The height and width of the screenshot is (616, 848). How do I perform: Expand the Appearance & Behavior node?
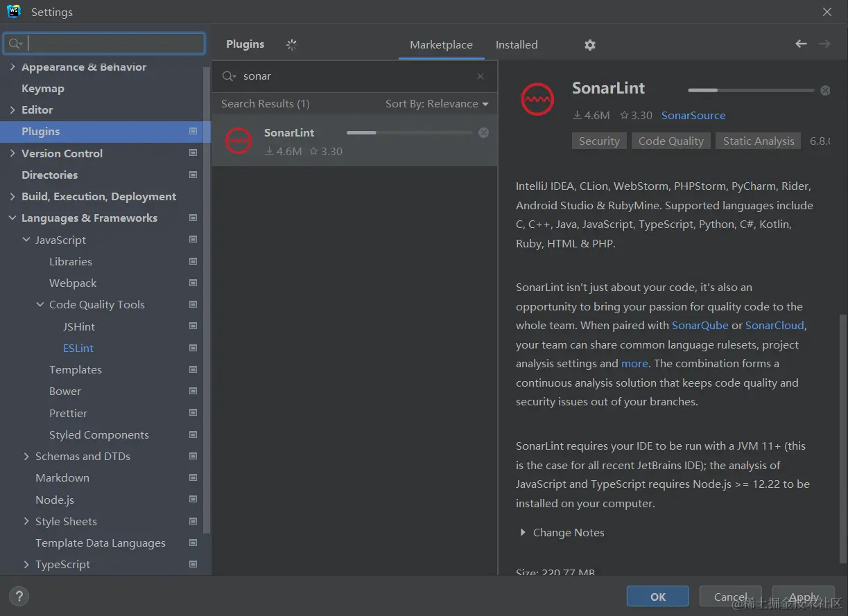click(x=12, y=67)
